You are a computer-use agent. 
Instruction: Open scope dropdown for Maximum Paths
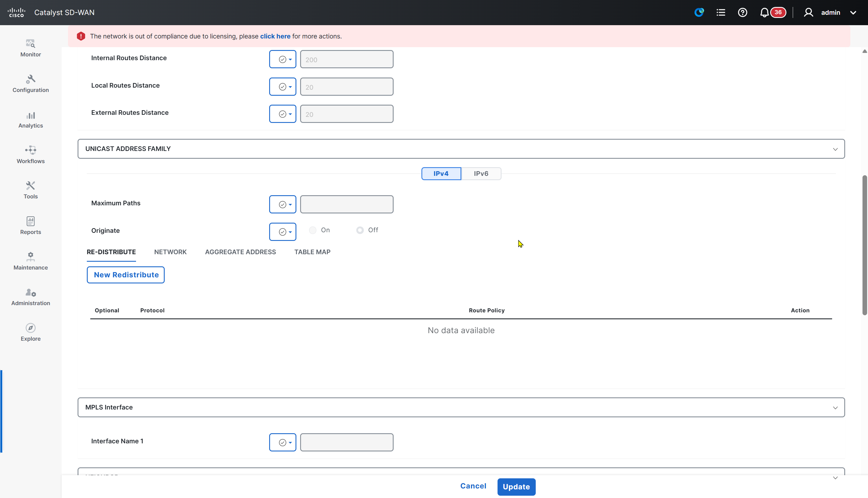coord(282,204)
